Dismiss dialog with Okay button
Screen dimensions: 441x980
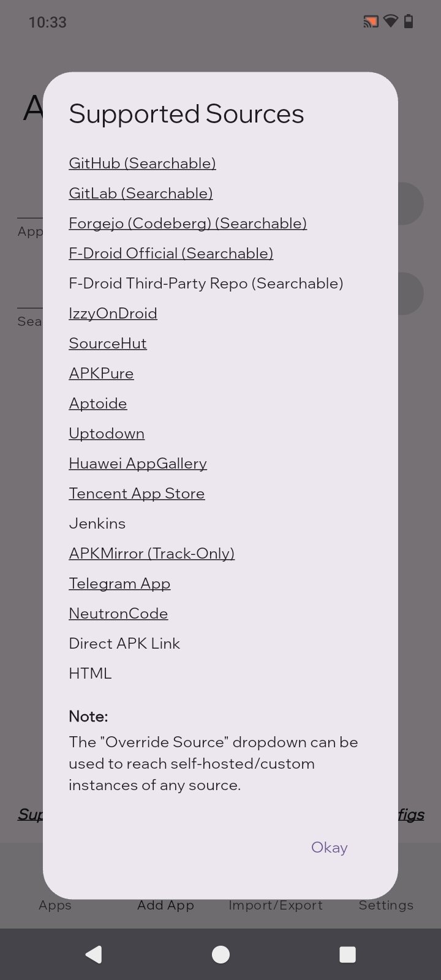pyautogui.click(x=329, y=848)
